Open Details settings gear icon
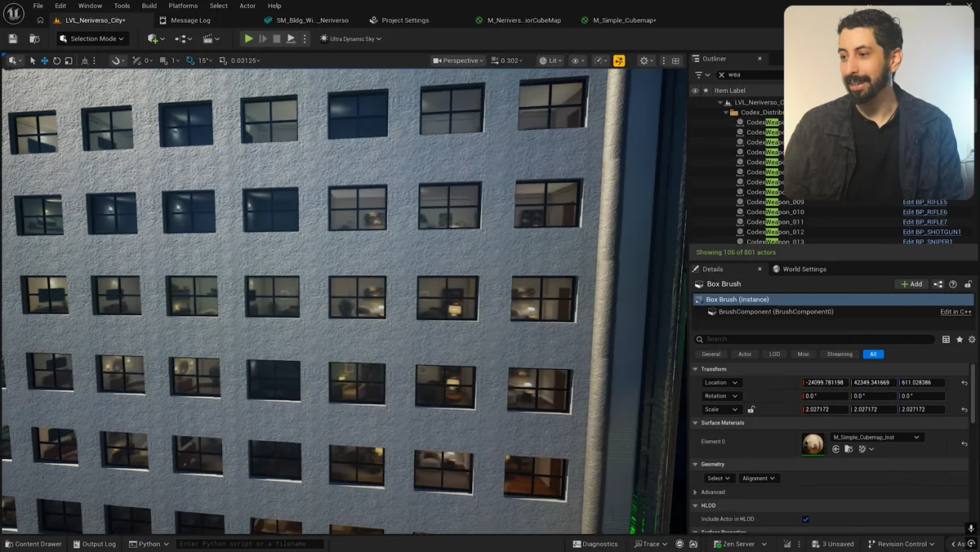The width and height of the screenshot is (980, 552). pyautogui.click(x=972, y=339)
